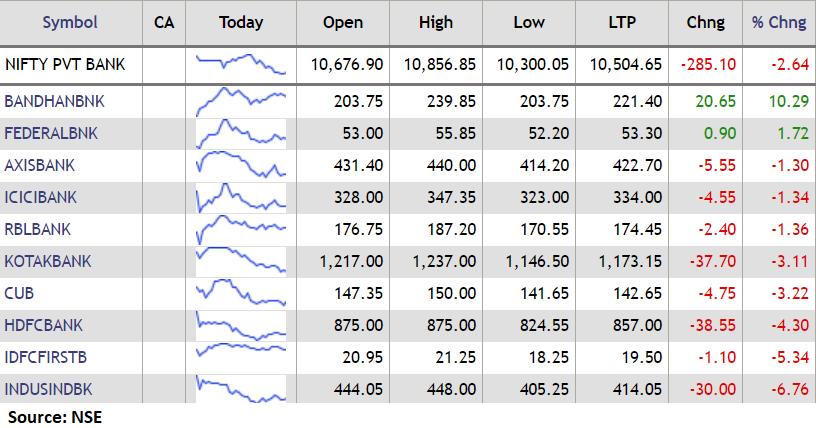Open the HDFCBANK intraday sparkline
The height and width of the screenshot is (428, 816).
click(241, 325)
